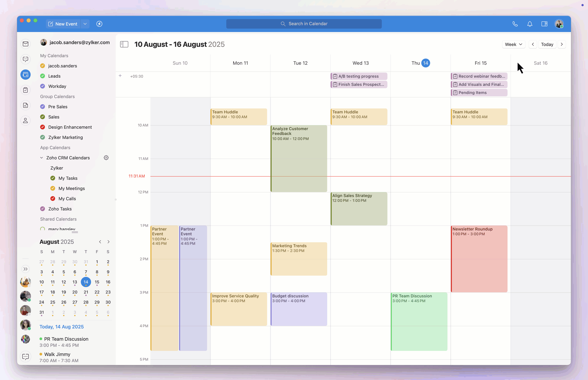The image size is (588, 380).
Task: Click the Search in Calendar field
Action: point(304,24)
